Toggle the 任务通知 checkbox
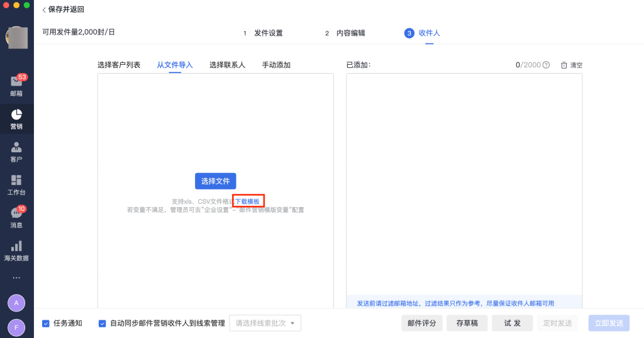Viewport: 644px width, 338px height. tap(46, 324)
